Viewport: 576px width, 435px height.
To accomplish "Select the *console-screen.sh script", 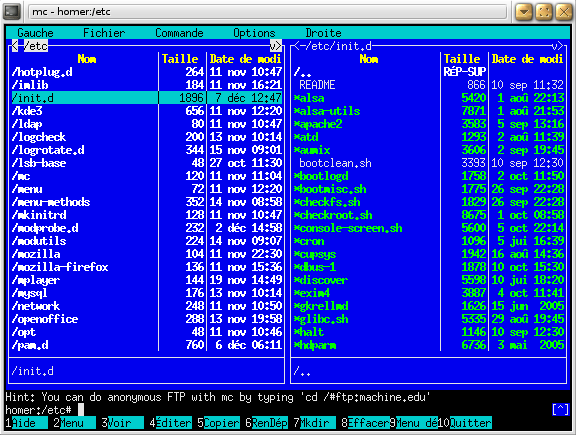I will 429,228.
